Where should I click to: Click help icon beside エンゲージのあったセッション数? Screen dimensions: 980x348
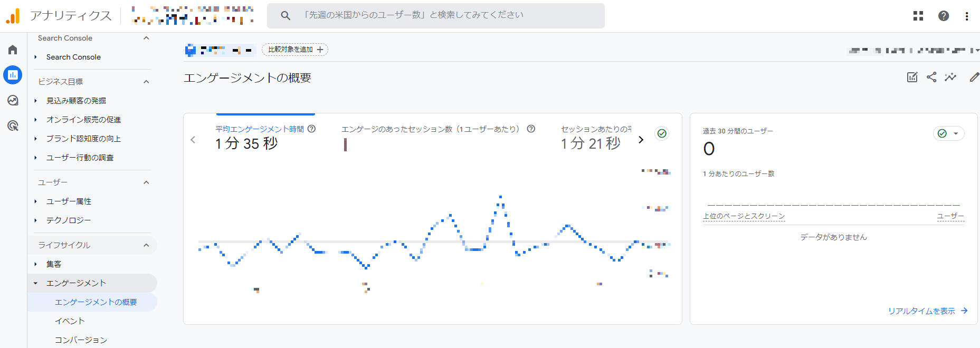[531, 129]
